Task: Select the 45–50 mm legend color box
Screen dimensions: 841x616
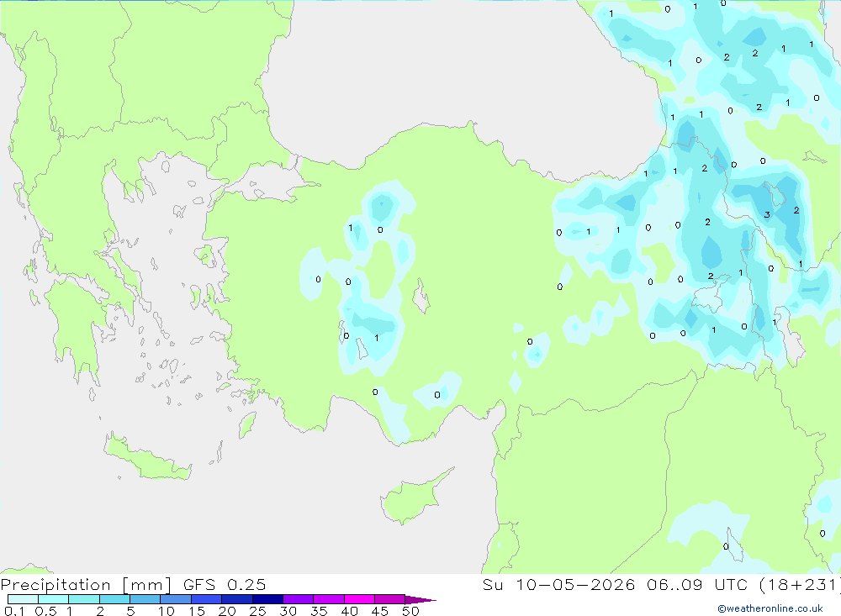Action: point(390,599)
